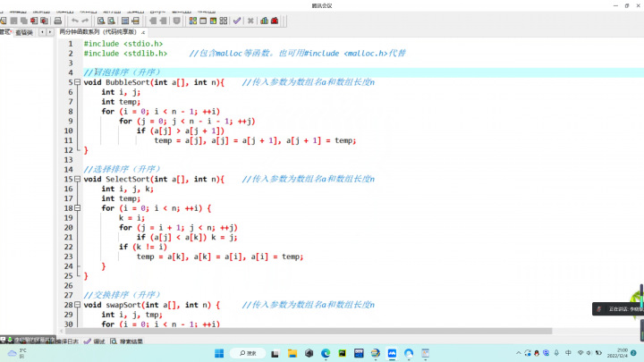Click the Redo arrow in the toolbar

pyautogui.click(x=85, y=20)
